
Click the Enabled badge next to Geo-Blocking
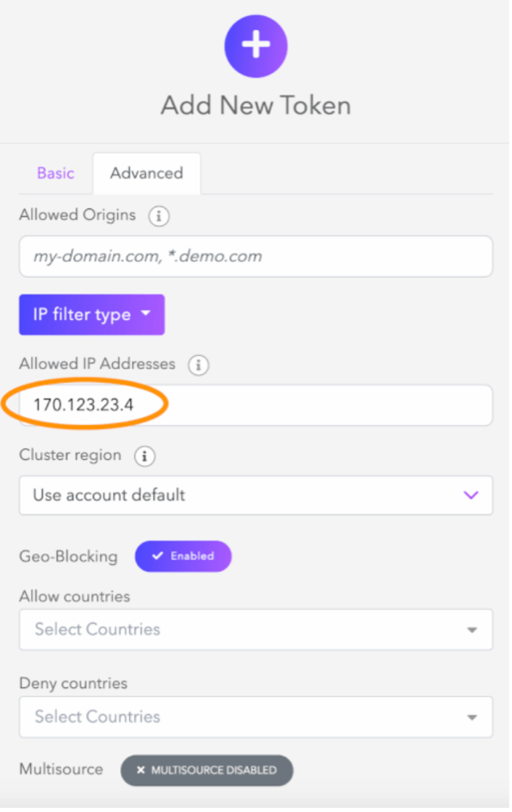[182, 557]
